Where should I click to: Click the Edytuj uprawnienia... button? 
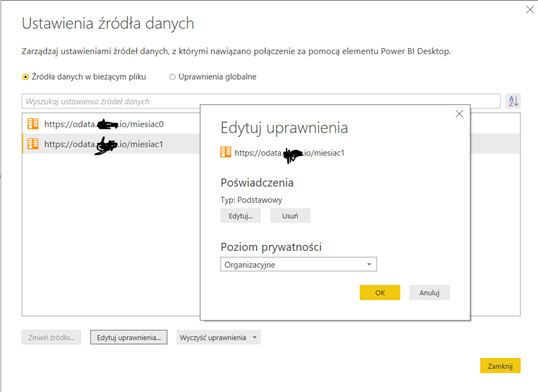point(129,337)
